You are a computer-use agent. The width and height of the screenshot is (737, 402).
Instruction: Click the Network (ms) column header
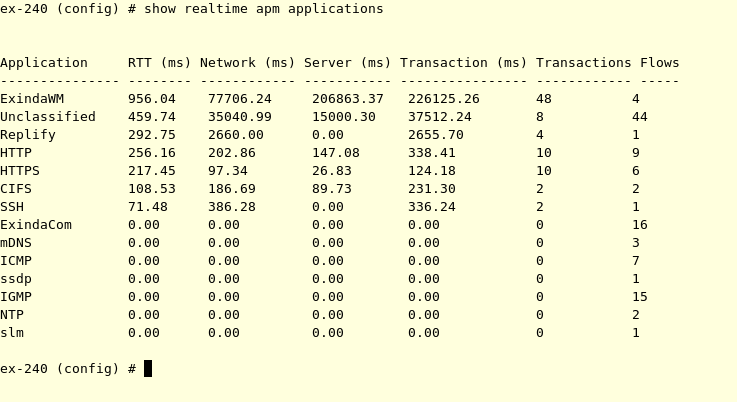click(247, 63)
